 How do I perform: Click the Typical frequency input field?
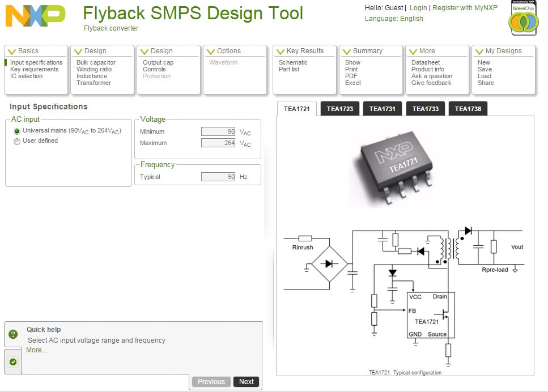[x=218, y=177]
